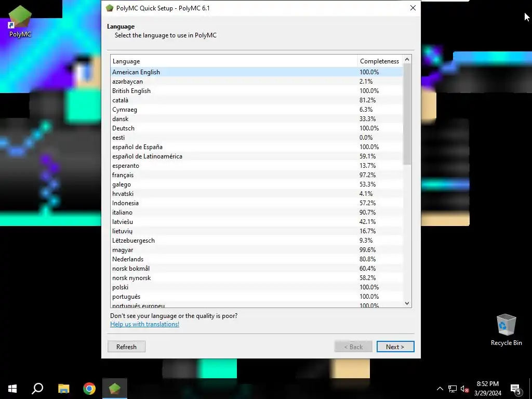Select the magyar language row
The height and width of the screenshot is (399, 532).
pos(257,250)
